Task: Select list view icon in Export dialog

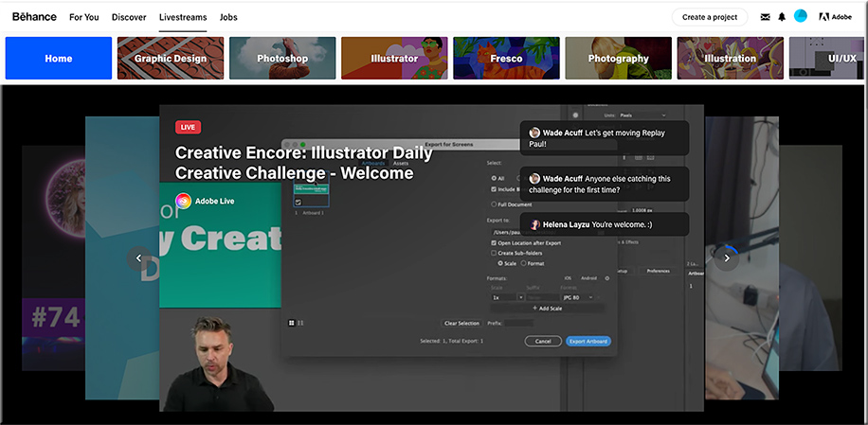Action: 300,323
